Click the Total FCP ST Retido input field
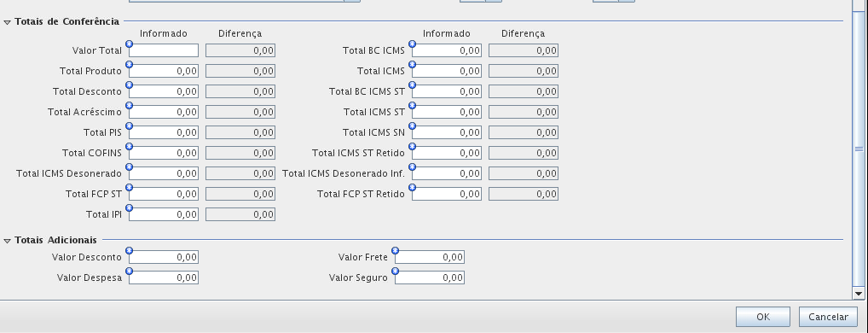Image resolution: width=868 pixels, height=333 pixels. point(447,194)
